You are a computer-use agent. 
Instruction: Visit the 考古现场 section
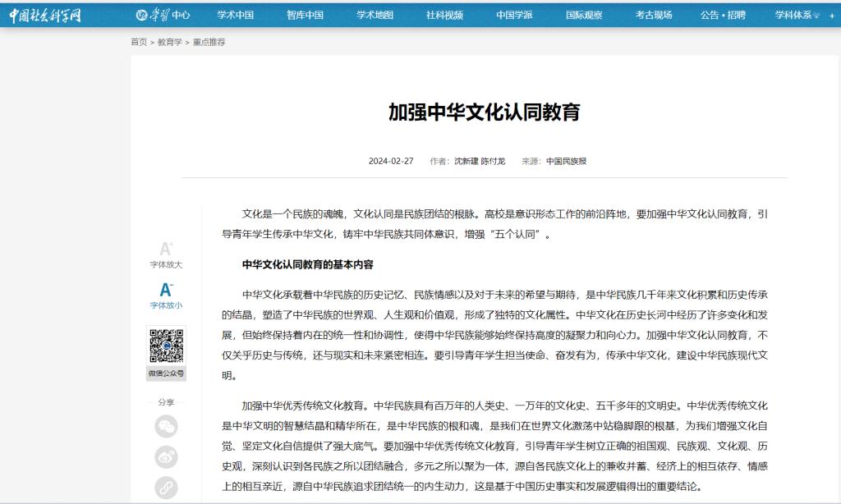click(654, 15)
